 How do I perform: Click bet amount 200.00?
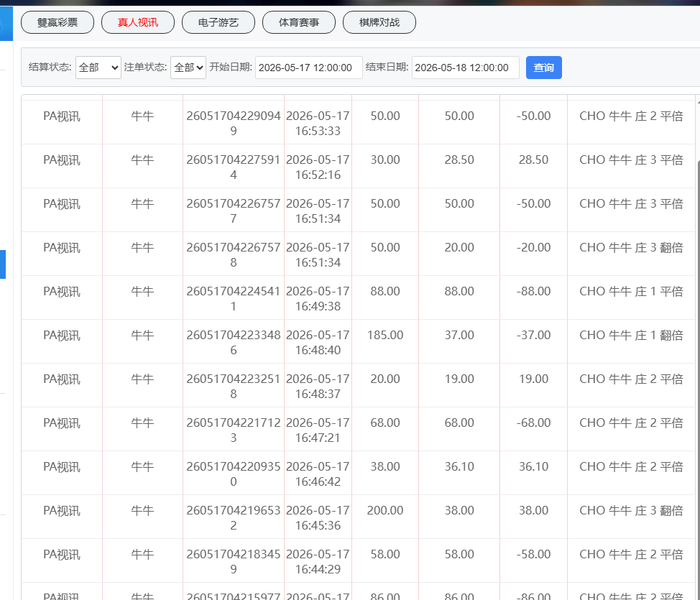pos(385,510)
